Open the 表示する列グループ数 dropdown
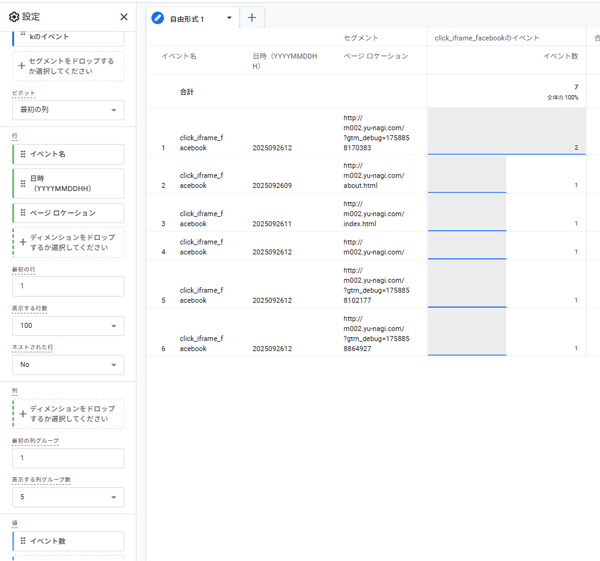 point(68,497)
